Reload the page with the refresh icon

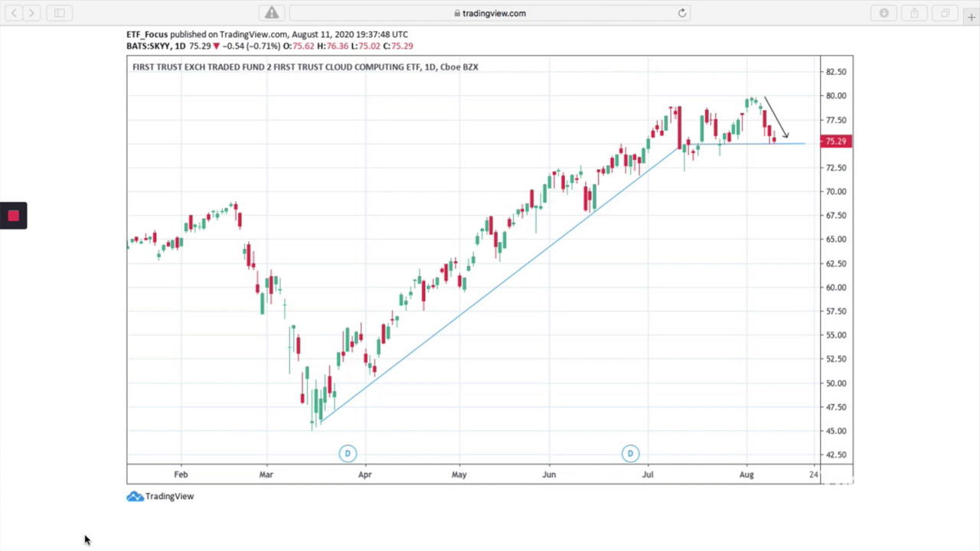681,13
